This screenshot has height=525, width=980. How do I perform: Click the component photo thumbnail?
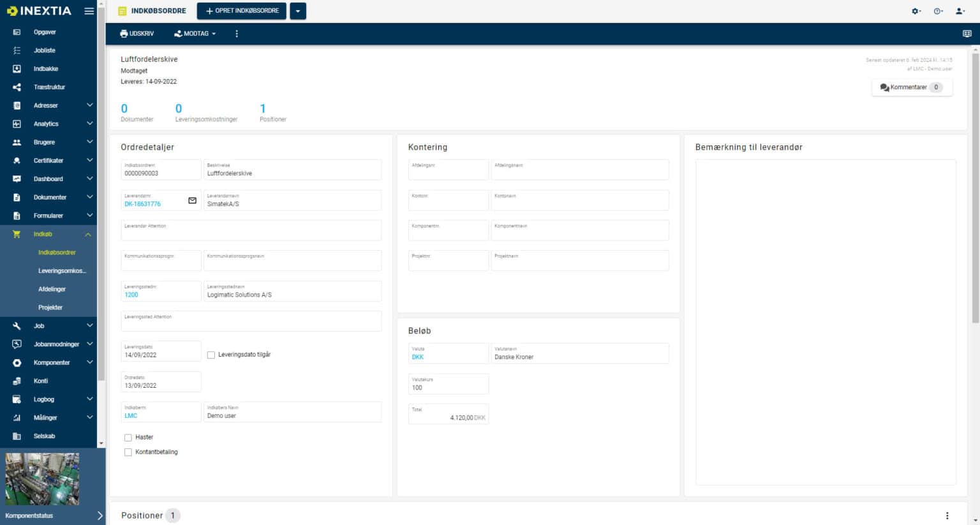(42, 478)
